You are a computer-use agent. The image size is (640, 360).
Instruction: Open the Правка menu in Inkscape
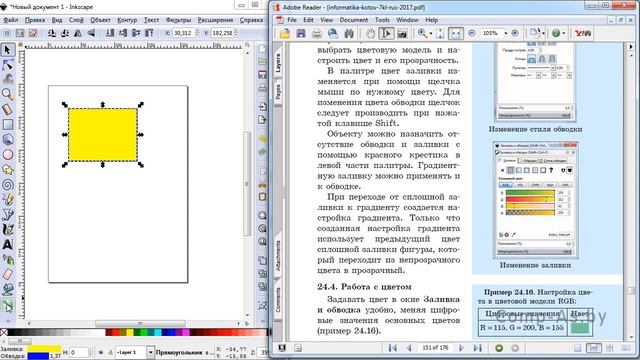pyautogui.click(x=35, y=20)
